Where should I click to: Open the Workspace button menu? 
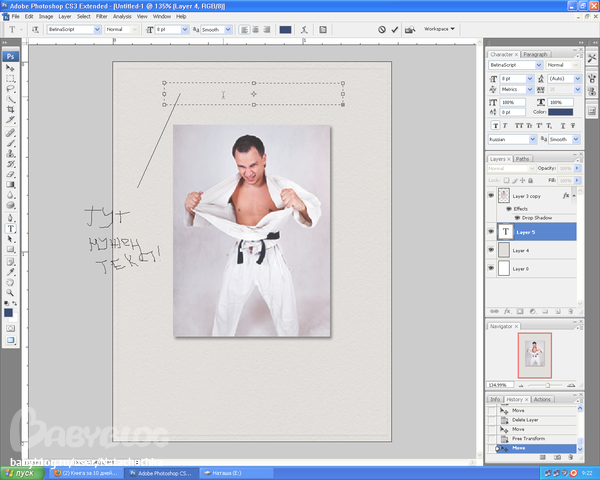coord(437,30)
